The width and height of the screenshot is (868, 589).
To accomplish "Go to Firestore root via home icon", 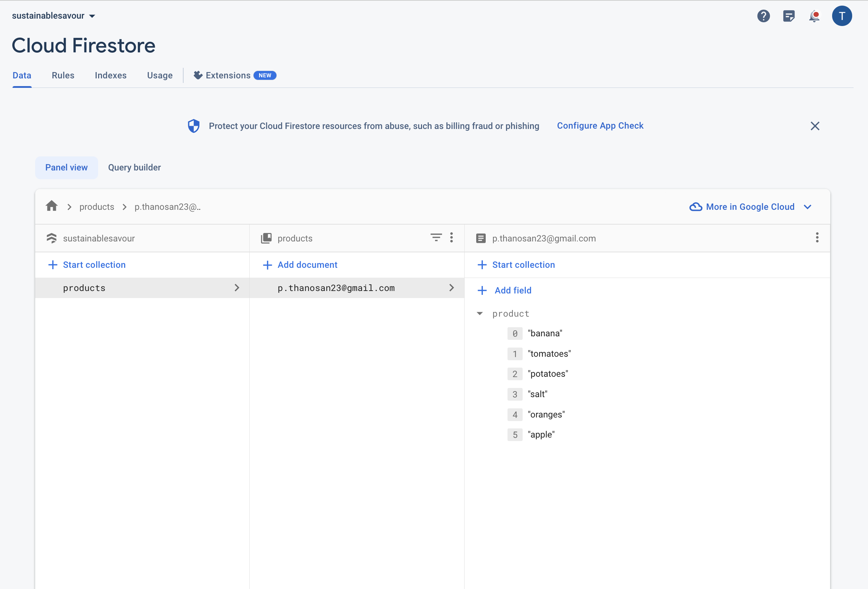I will (x=52, y=206).
